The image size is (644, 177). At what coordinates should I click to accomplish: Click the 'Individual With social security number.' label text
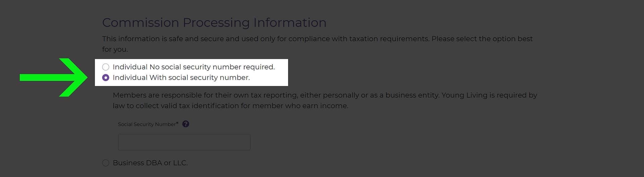[x=181, y=78]
